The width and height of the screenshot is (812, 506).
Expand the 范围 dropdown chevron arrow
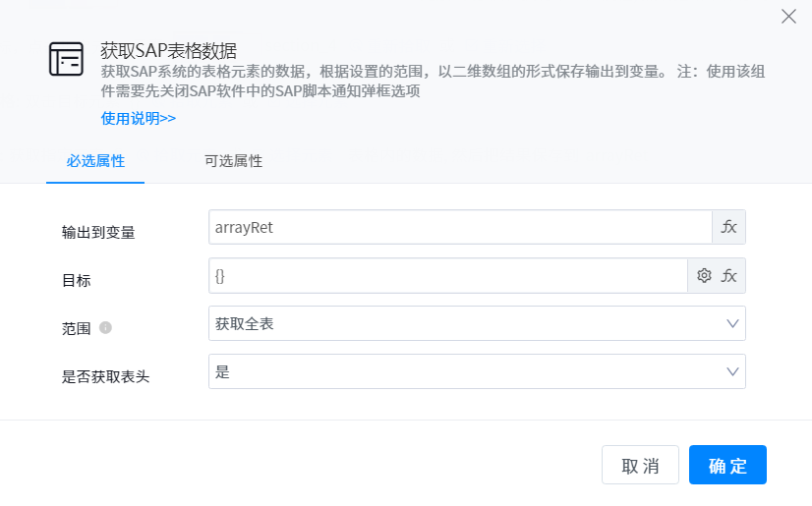pyautogui.click(x=732, y=323)
